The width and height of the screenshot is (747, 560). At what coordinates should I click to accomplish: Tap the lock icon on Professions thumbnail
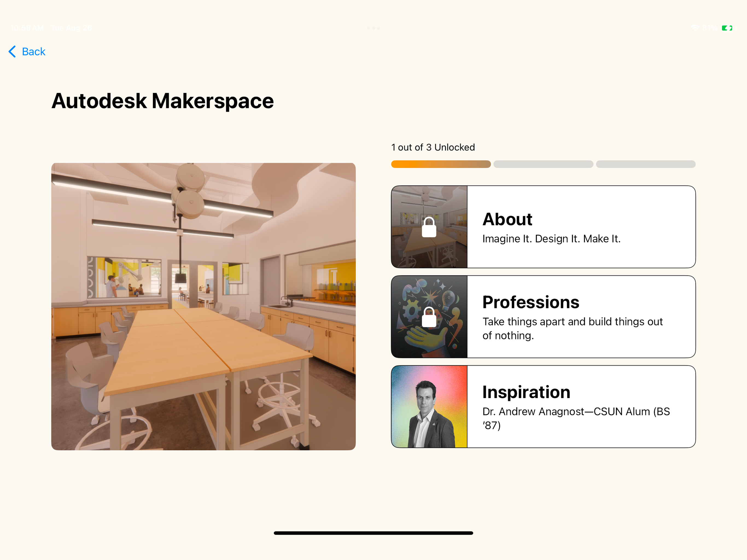[x=429, y=317]
